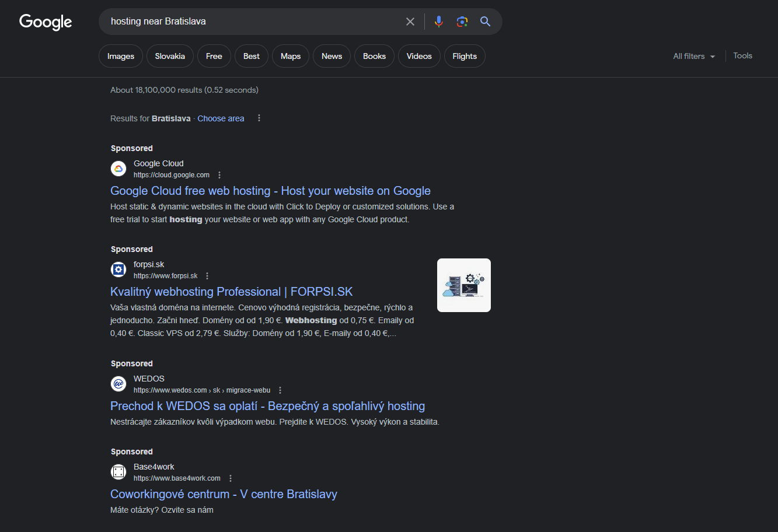This screenshot has height=532, width=778.
Task: Switch to Books results
Action: pos(374,56)
